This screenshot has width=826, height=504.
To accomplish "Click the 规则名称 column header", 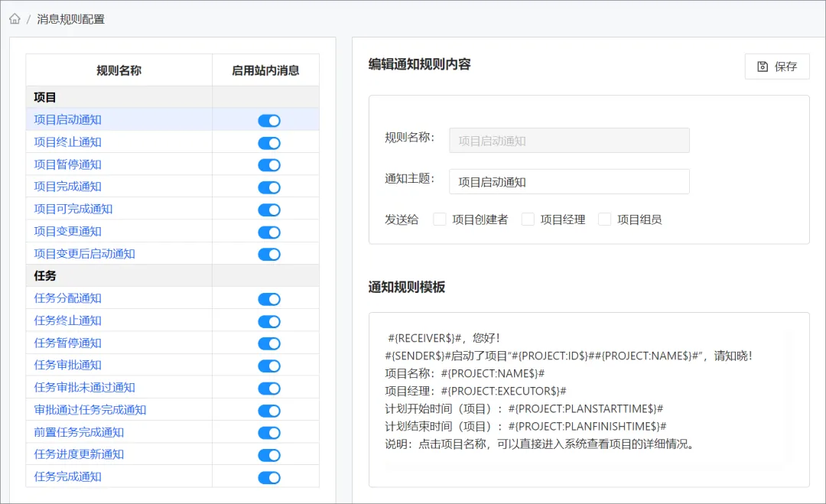I will pyautogui.click(x=119, y=70).
